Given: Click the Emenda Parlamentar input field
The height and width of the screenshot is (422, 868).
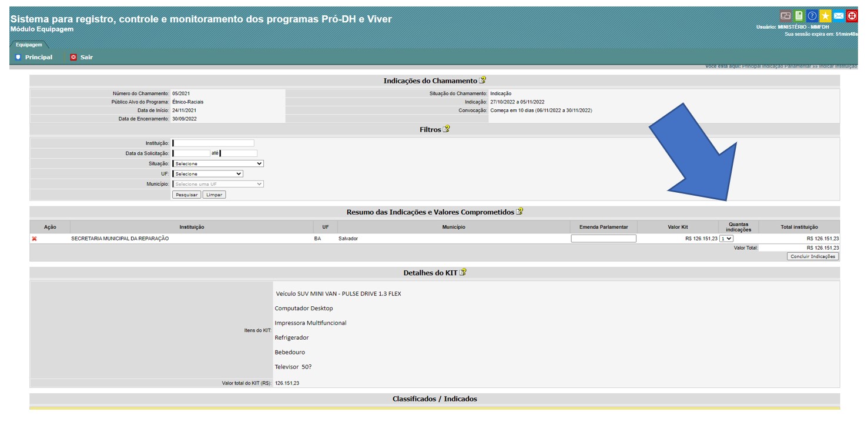Looking at the screenshot, I should (603, 239).
